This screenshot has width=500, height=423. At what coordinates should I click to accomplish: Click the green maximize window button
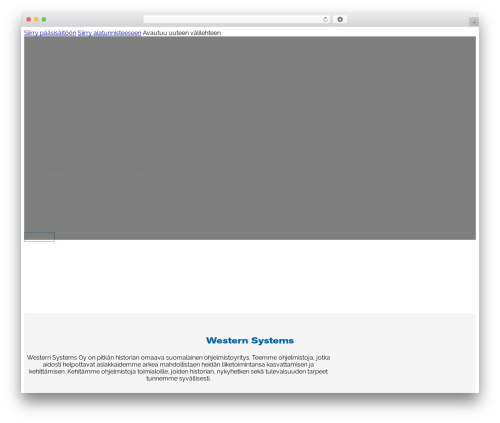(x=44, y=19)
